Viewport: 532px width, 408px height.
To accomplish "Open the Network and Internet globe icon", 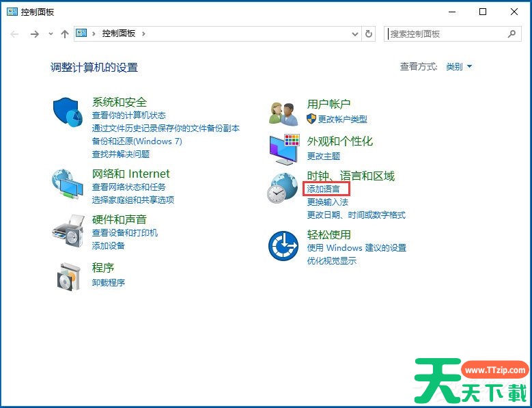I will click(68, 184).
